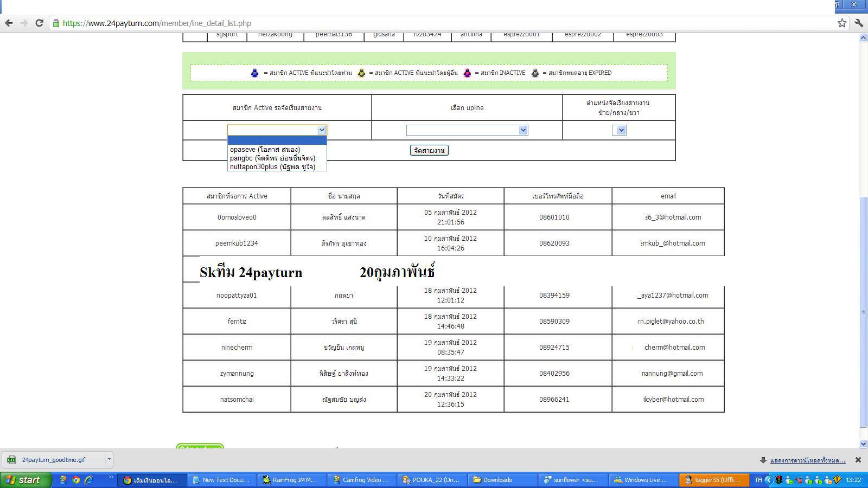The image size is (868, 488).
Task: Click member cell noopattyza01
Action: click(x=237, y=295)
